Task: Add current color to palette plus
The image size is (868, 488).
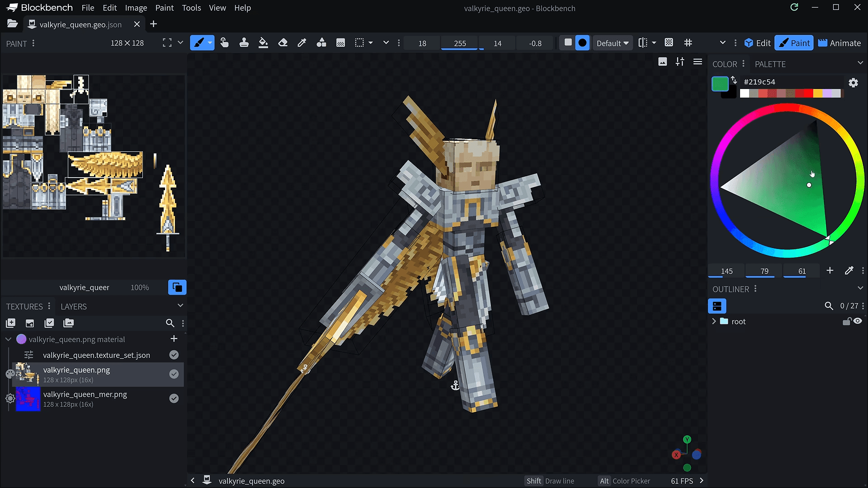Action: [830, 270]
